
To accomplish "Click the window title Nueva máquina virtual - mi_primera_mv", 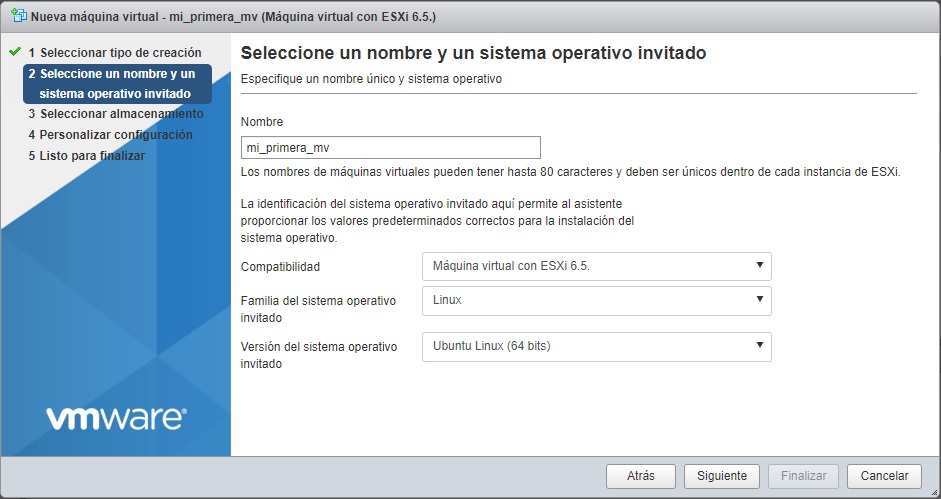I will pos(233,16).
